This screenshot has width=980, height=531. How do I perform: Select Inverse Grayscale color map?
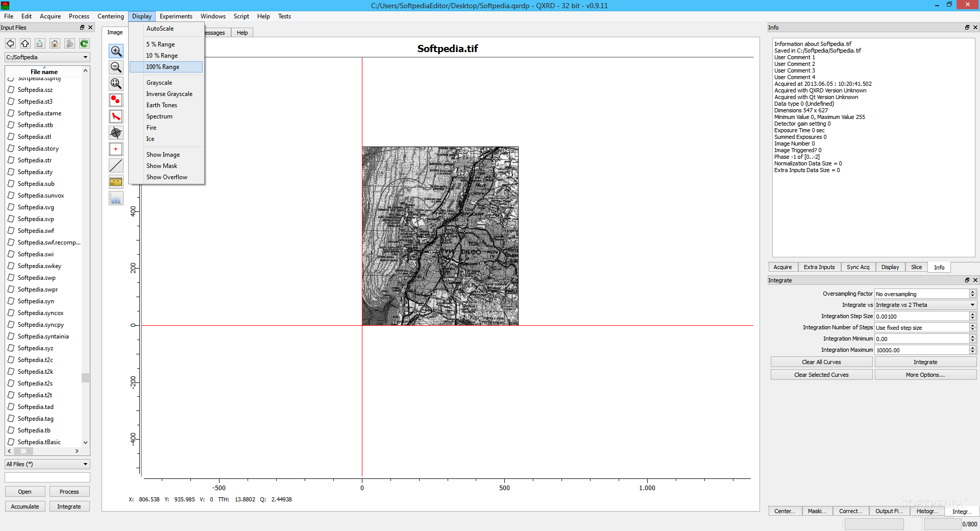click(x=166, y=94)
